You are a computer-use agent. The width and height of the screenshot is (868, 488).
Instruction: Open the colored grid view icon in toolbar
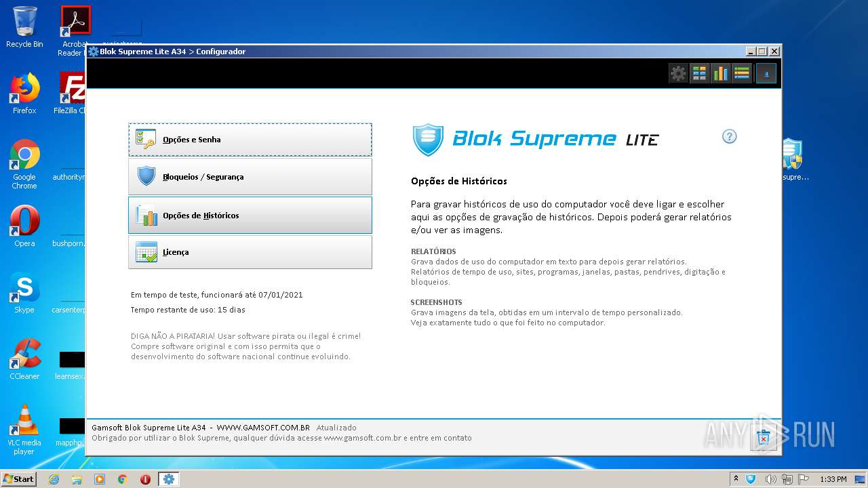tap(699, 73)
